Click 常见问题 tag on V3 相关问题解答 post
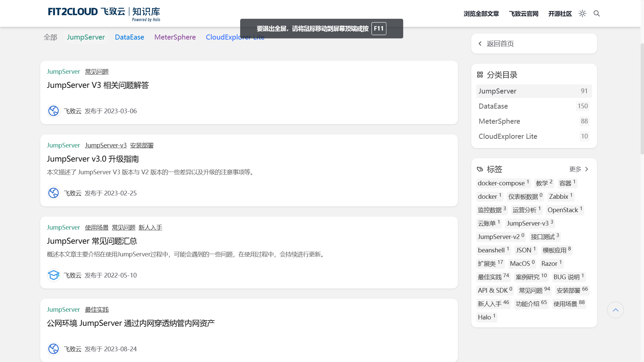 coord(97,71)
